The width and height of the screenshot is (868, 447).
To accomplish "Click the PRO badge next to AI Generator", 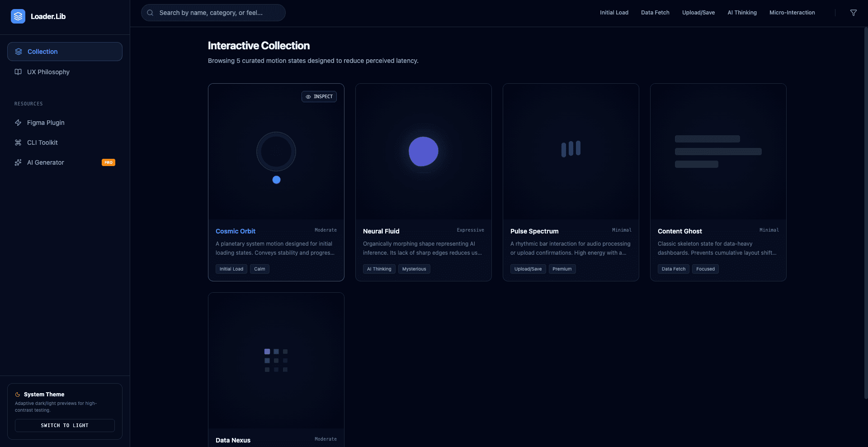I will (x=108, y=162).
